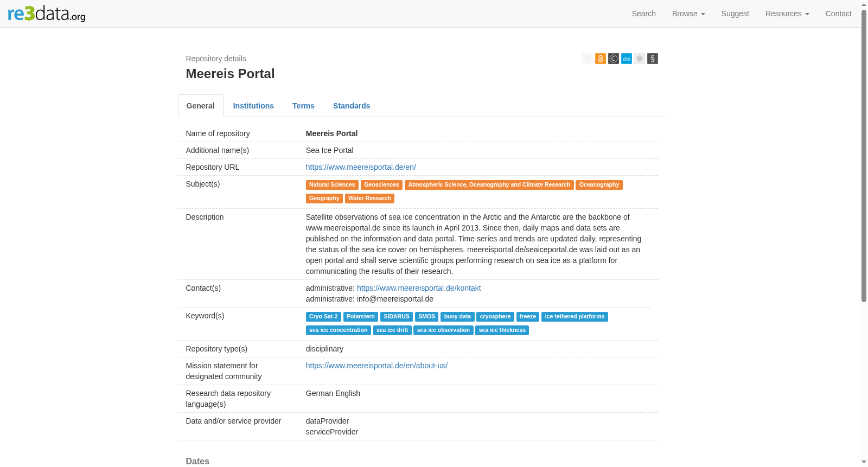This screenshot has width=868, height=467.
Task: Click the Natural Sciences subject tag
Action: tap(332, 185)
